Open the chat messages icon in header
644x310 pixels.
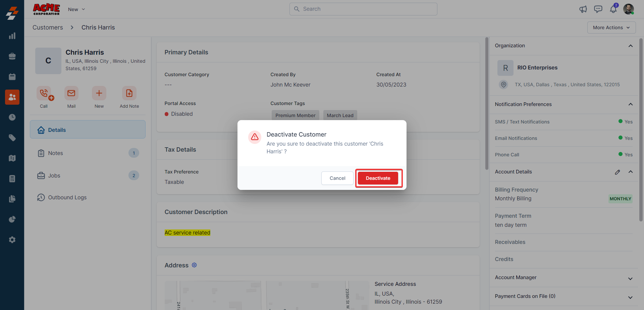point(598,9)
